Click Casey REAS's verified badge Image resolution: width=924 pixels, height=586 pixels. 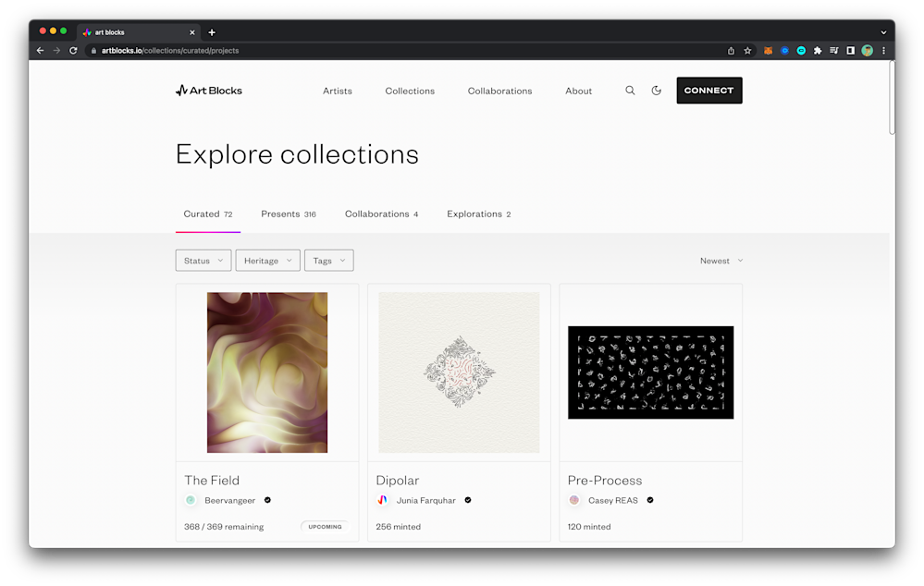coord(650,500)
